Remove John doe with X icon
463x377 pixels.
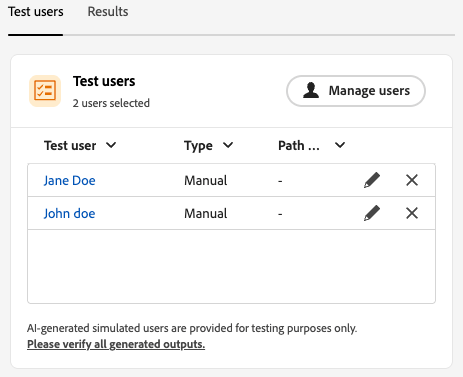[412, 213]
